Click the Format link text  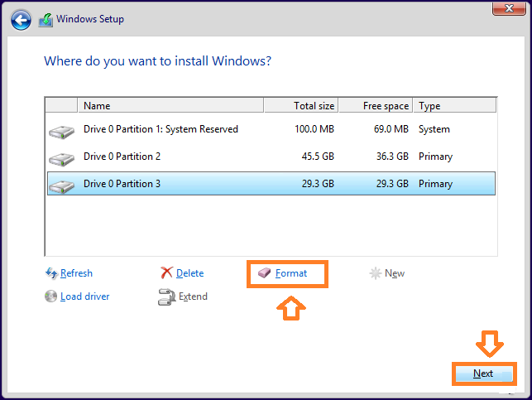pos(291,273)
